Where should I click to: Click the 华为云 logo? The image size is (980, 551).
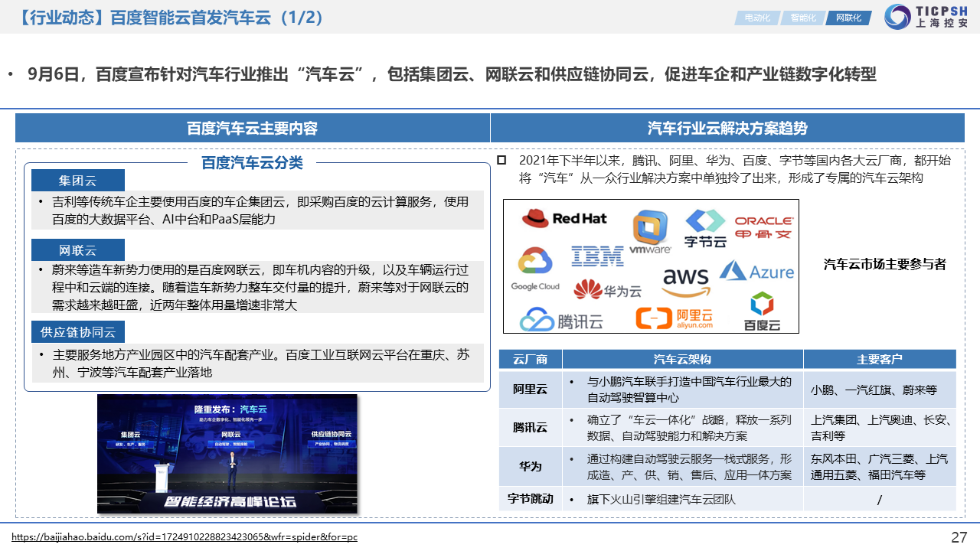[x=607, y=289]
